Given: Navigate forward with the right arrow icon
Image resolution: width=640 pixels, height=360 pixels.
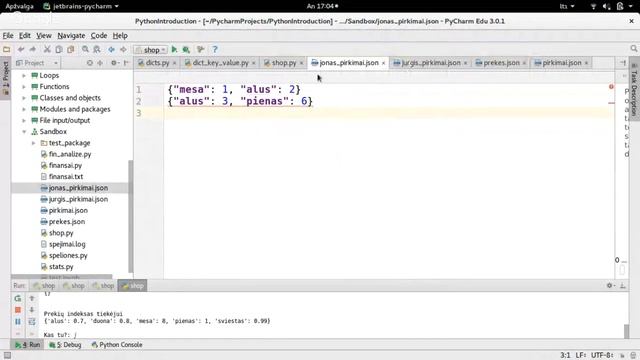Looking at the screenshot, I should (123, 49).
